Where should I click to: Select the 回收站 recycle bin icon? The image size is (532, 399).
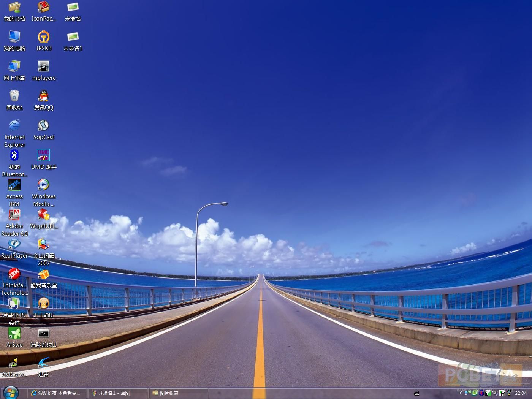[x=14, y=96]
